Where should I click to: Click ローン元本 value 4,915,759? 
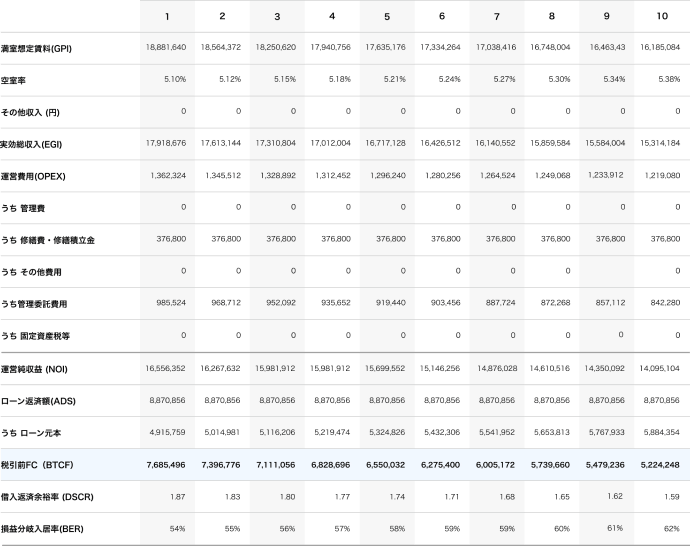167,432
